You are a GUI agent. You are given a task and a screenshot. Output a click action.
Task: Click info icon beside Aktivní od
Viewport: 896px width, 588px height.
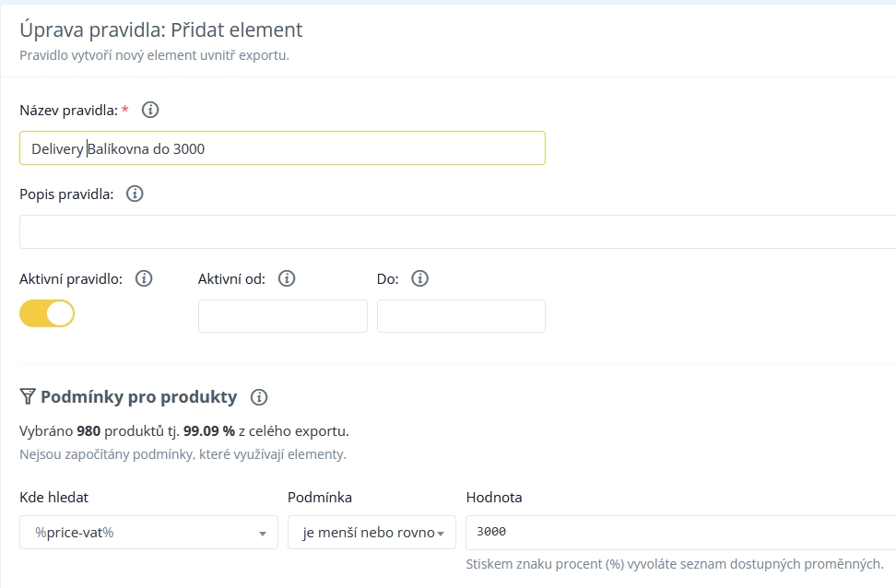click(286, 278)
